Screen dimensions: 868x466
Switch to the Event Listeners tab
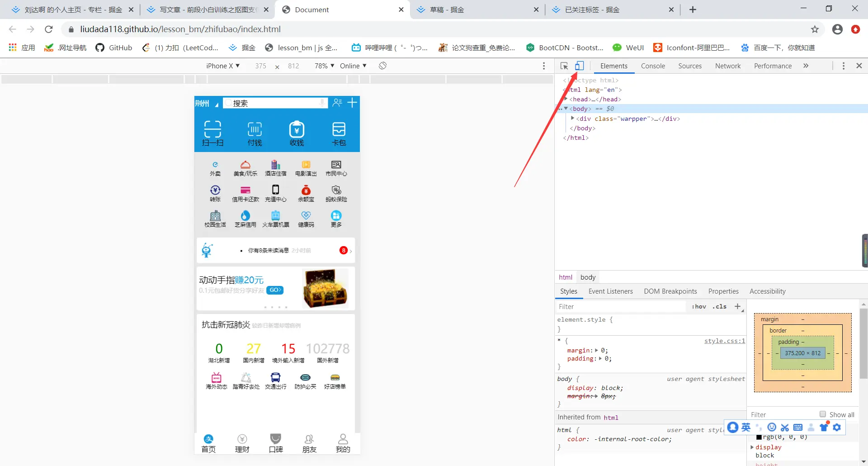click(610, 291)
